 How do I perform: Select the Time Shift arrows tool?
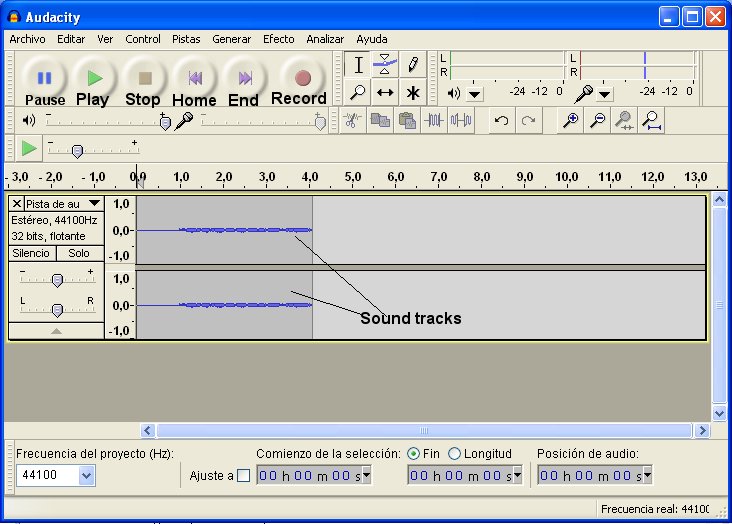coord(385,92)
